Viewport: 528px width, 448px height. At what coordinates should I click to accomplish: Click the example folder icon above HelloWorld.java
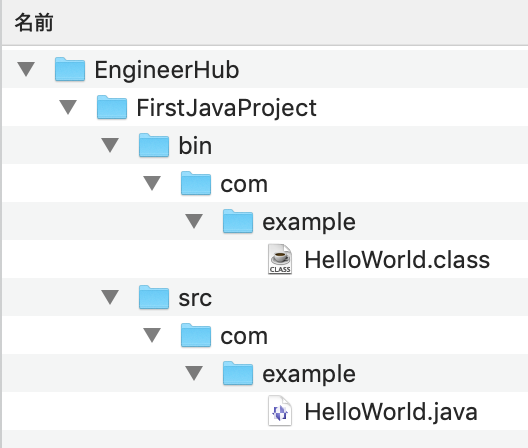(x=238, y=374)
